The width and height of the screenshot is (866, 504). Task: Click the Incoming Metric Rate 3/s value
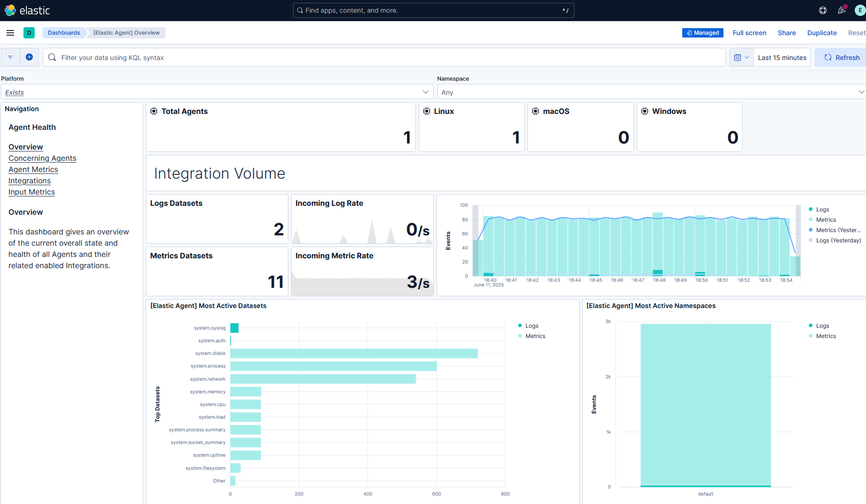(x=418, y=282)
